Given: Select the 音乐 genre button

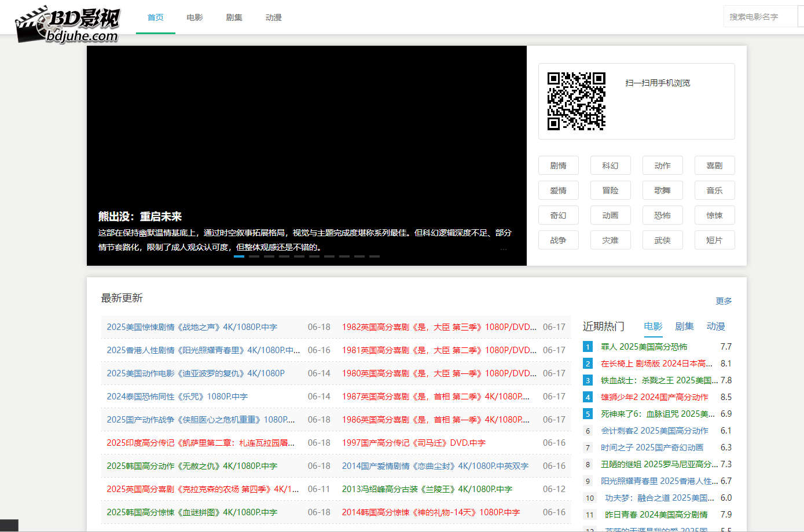Looking at the screenshot, I should (x=715, y=190).
